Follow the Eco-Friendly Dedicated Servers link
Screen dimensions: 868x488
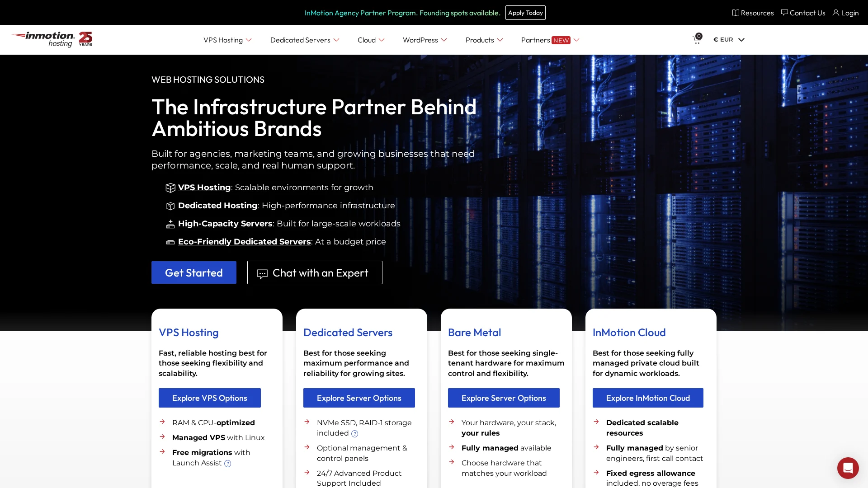click(x=244, y=241)
